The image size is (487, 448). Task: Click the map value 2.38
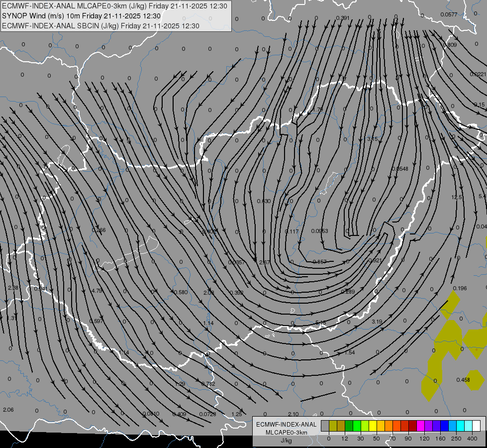(13, 288)
